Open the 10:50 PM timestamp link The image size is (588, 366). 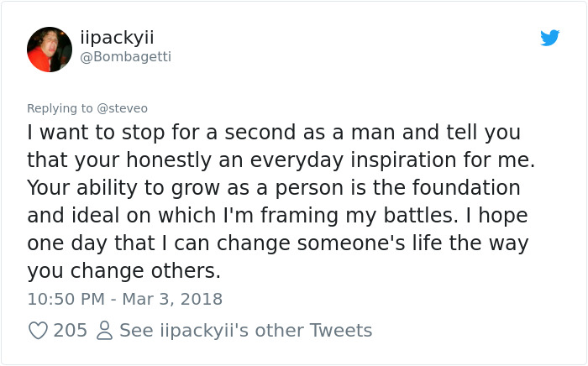(66, 299)
